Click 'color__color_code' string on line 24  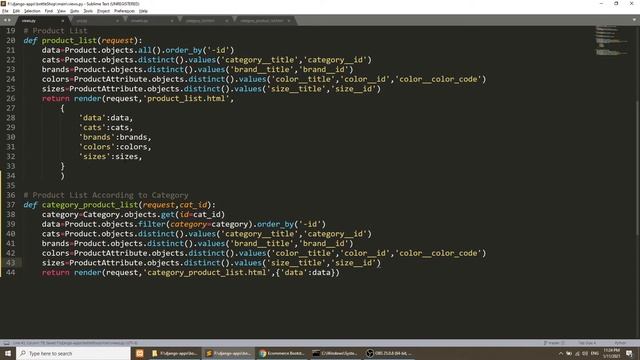coord(438,79)
